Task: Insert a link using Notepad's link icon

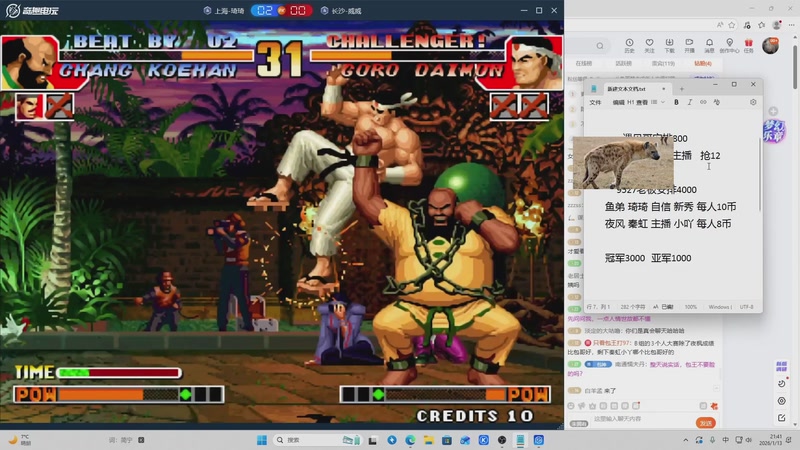Action: (703, 102)
